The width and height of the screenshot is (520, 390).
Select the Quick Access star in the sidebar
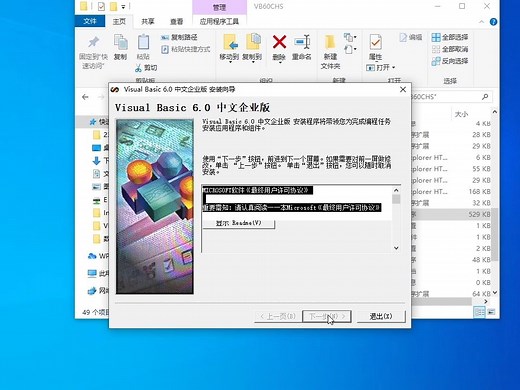(93, 122)
